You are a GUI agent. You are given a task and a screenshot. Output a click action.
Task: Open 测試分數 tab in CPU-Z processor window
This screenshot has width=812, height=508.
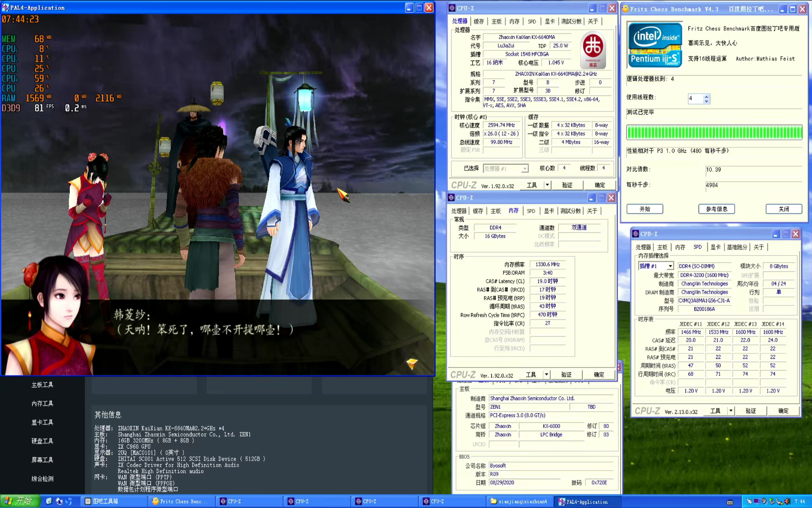point(571,22)
